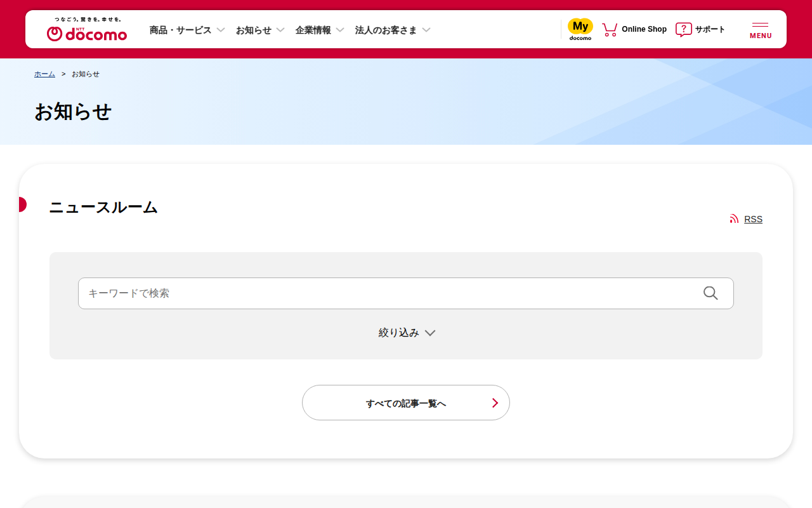This screenshot has width=812, height=508.
Task: Click the ニュースルーム heading
Action: click(x=103, y=207)
